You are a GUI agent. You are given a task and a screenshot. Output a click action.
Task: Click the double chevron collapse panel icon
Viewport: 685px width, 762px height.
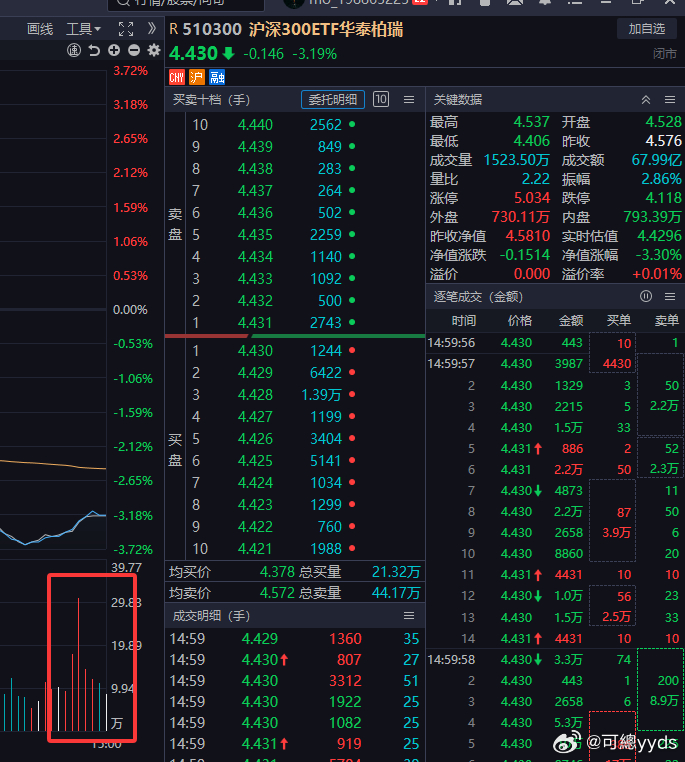152,29
